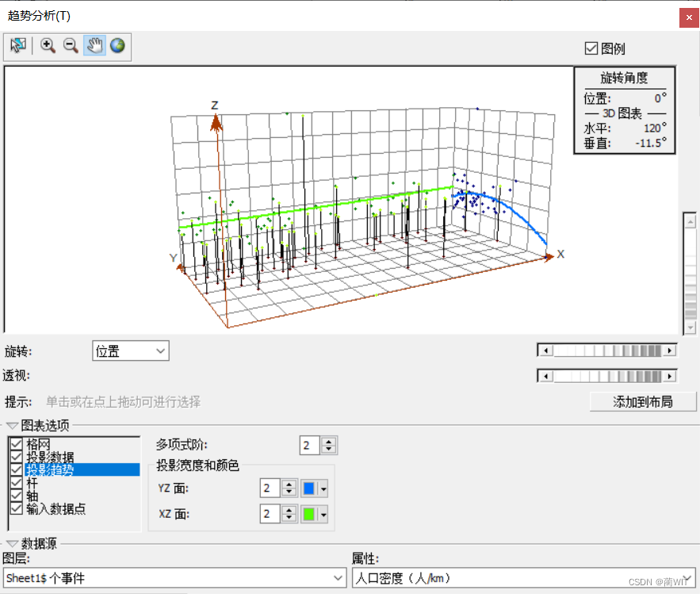
Task: Toggle the 轴 axes checkbox
Action: coord(17,496)
